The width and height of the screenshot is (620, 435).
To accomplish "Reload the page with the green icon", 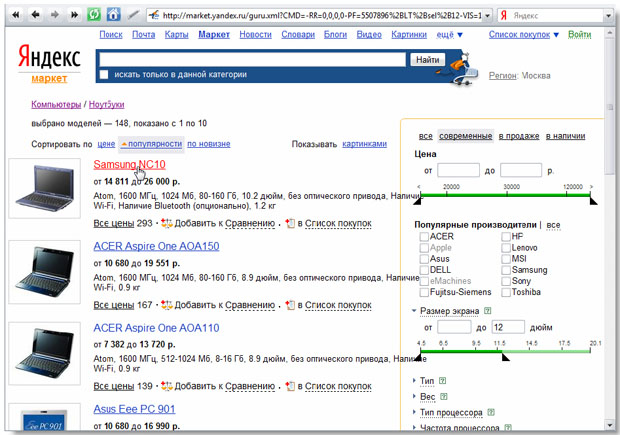I will [94, 15].
